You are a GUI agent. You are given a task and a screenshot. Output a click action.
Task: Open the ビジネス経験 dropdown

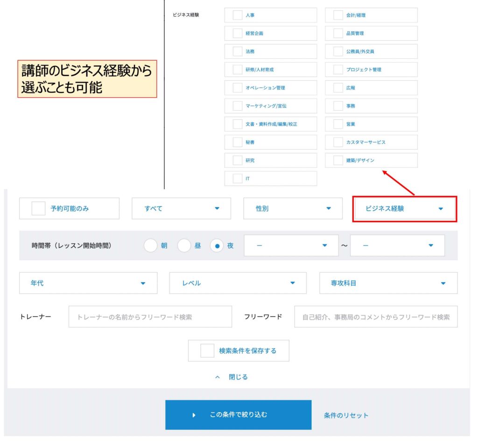(404, 209)
